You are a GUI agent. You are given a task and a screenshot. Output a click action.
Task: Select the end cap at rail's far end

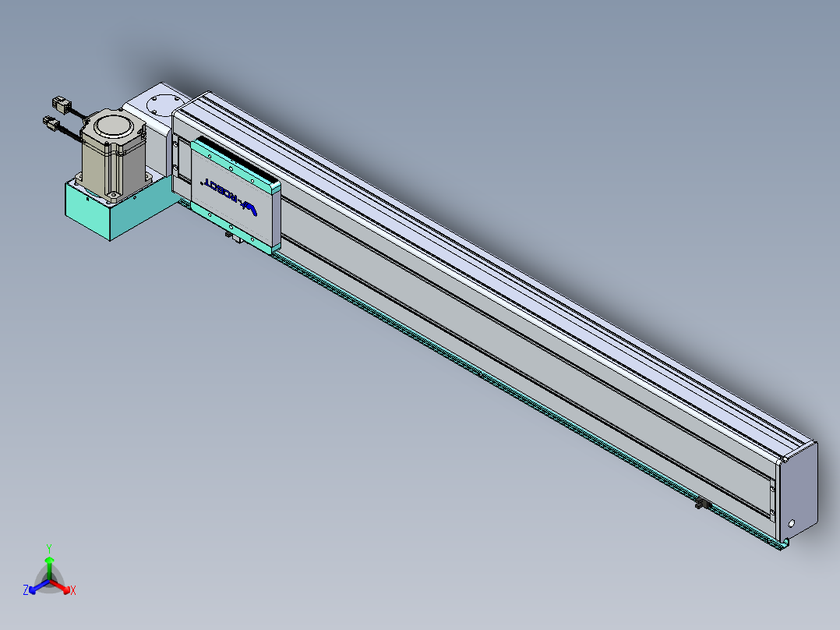(x=799, y=490)
